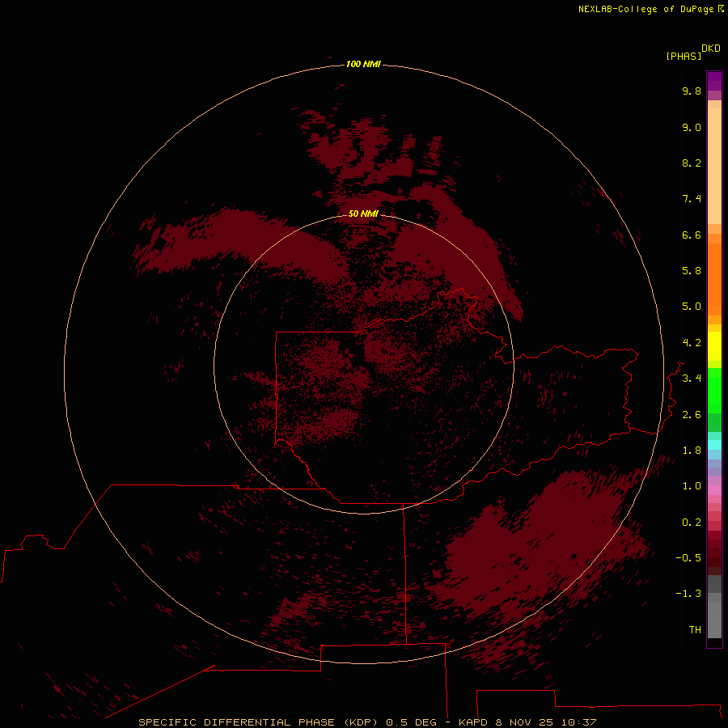Click the 5.8 legend value
The image size is (728, 728).
[692, 271]
